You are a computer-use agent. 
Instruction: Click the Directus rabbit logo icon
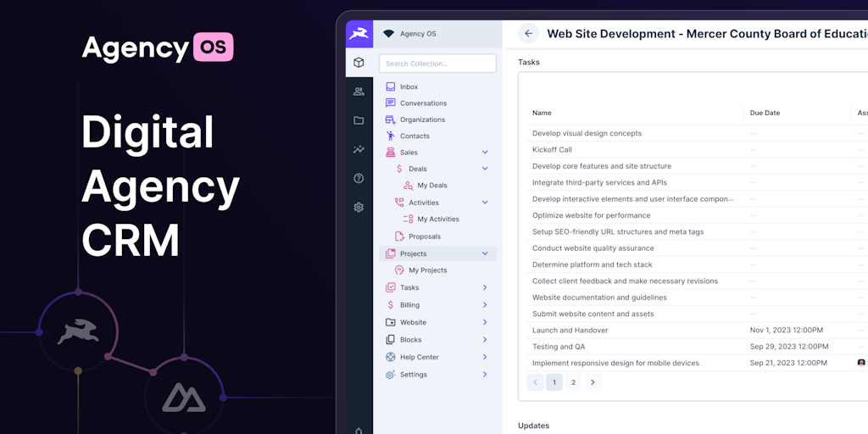[359, 34]
